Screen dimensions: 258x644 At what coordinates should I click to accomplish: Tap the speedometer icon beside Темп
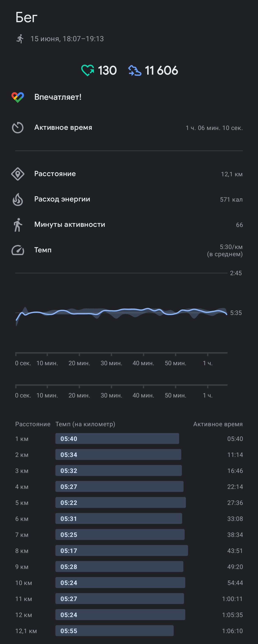(18, 250)
